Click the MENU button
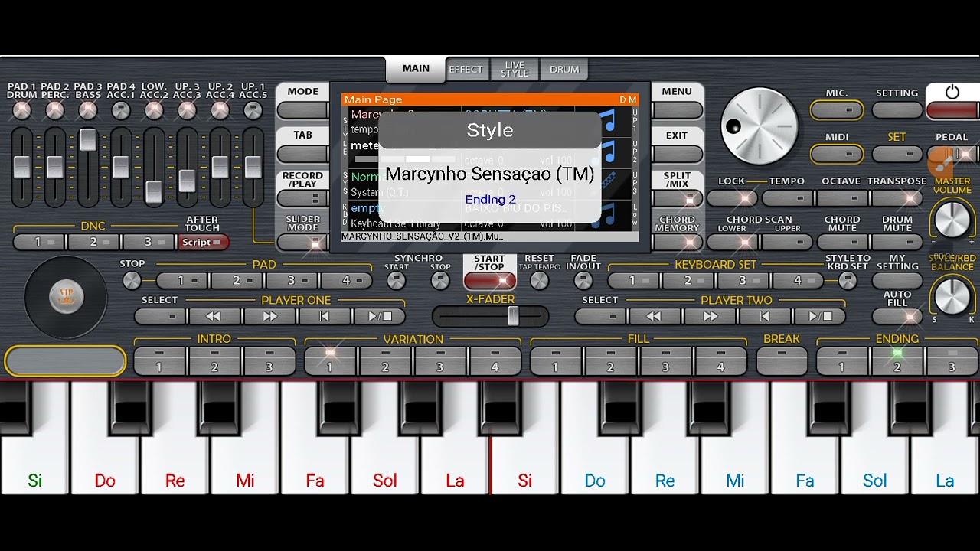Viewport: 980px width, 551px height. coord(677,109)
